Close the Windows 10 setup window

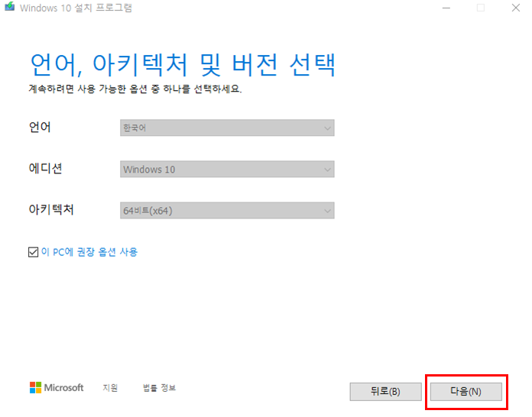(x=516, y=8)
